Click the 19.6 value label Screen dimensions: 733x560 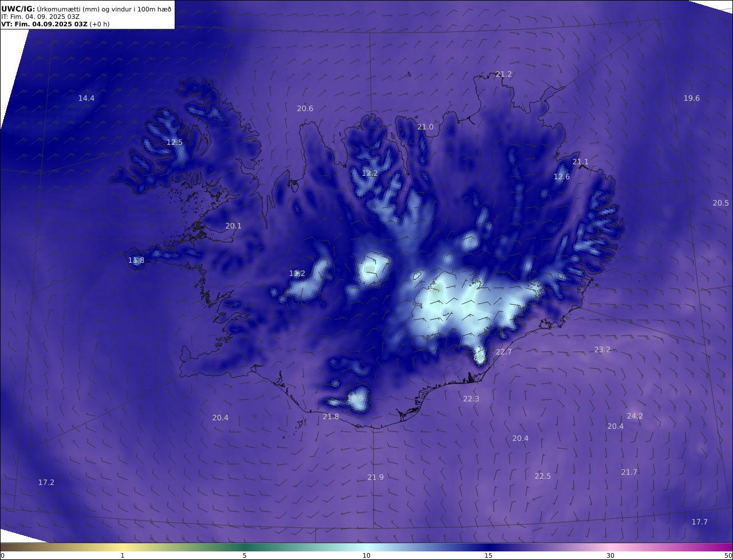click(692, 98)
